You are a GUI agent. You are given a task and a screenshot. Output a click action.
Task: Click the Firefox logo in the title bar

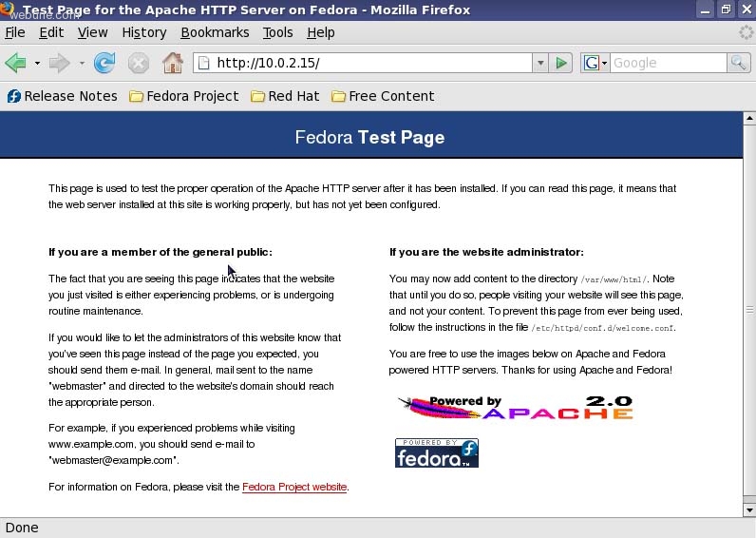[x=7, y=9]
